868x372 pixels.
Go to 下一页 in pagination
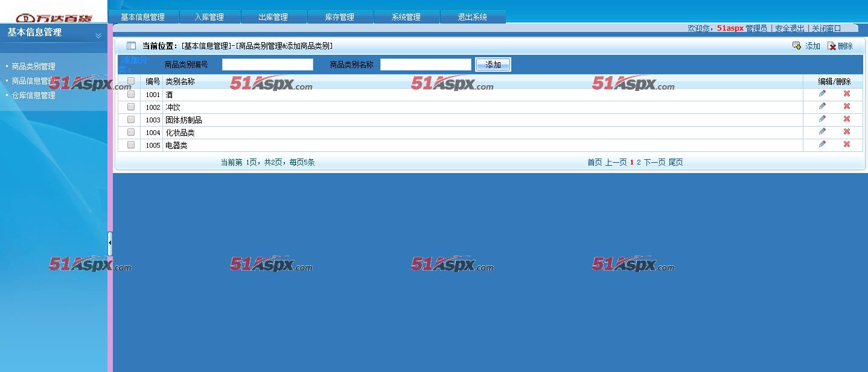point(654,162)
